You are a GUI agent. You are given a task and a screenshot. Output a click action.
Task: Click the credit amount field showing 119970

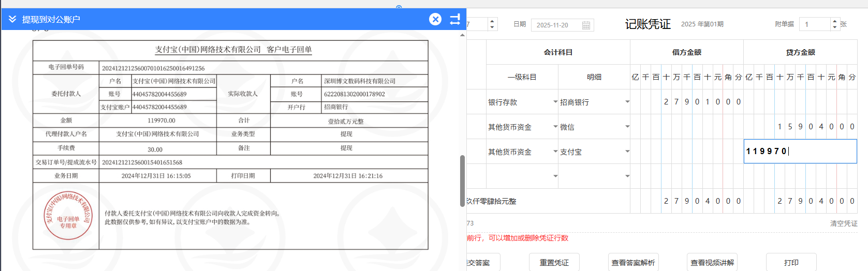tap(800, 152)
